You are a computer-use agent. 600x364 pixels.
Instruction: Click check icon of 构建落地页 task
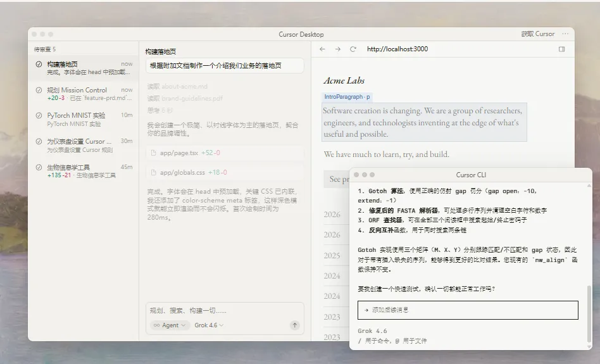[x=39, y=64]
